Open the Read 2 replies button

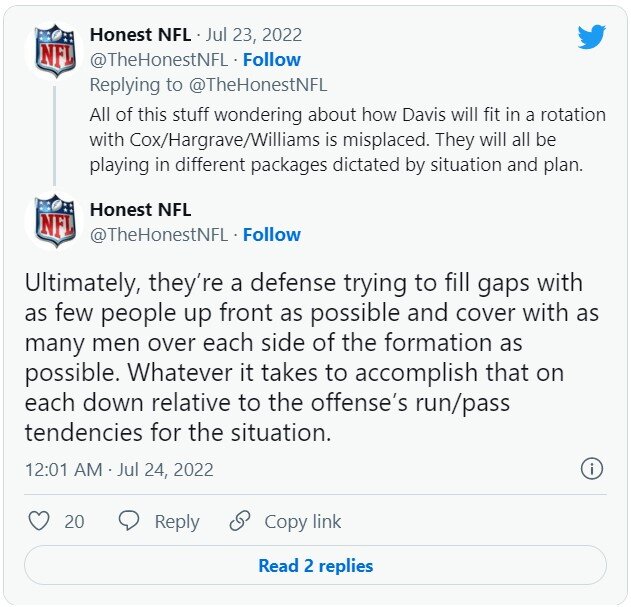[x=315, y=565]
